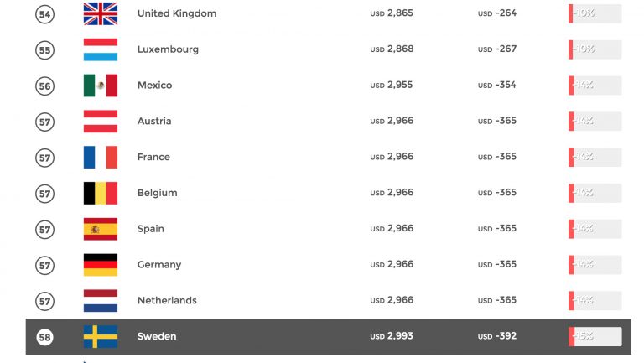Click the United Kingdom flag icon
The image size is (644, 363).
pos(100,13)
